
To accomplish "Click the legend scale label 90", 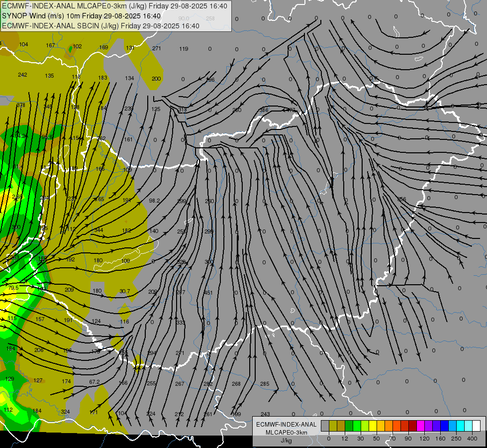I will pos(408,439).
